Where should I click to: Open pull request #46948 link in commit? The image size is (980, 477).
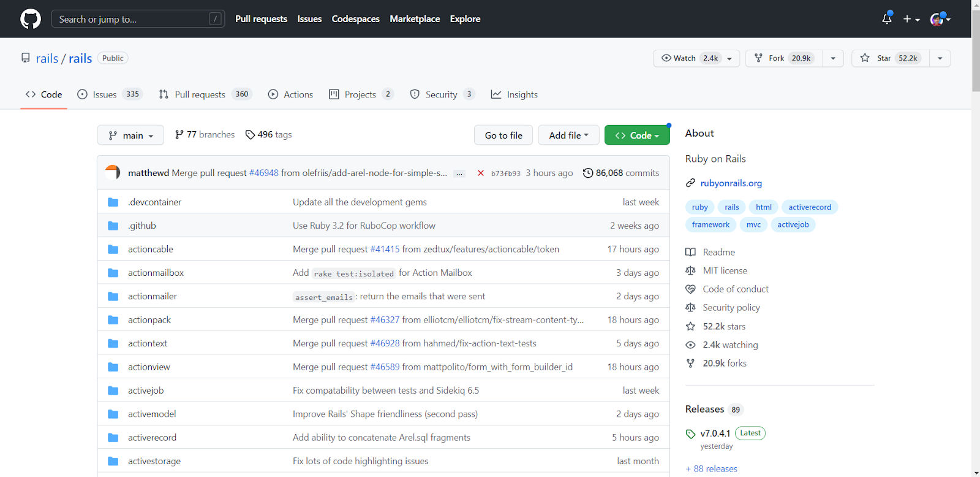pos(264,173)
